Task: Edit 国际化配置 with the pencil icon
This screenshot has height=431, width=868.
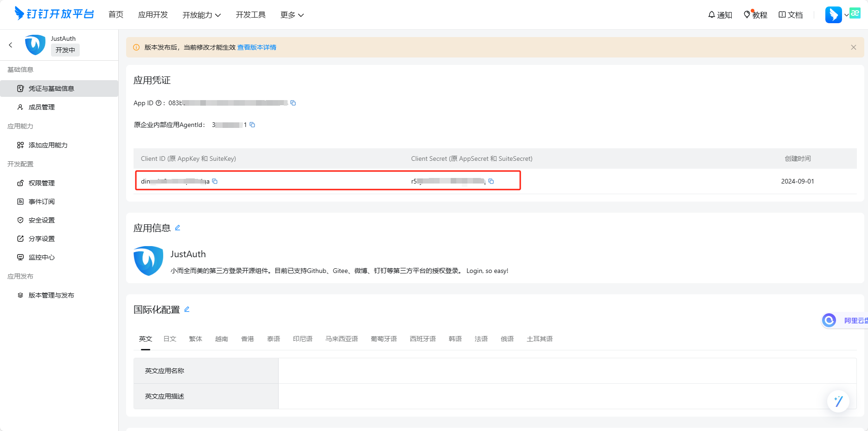Action: (x=187, y=309)
